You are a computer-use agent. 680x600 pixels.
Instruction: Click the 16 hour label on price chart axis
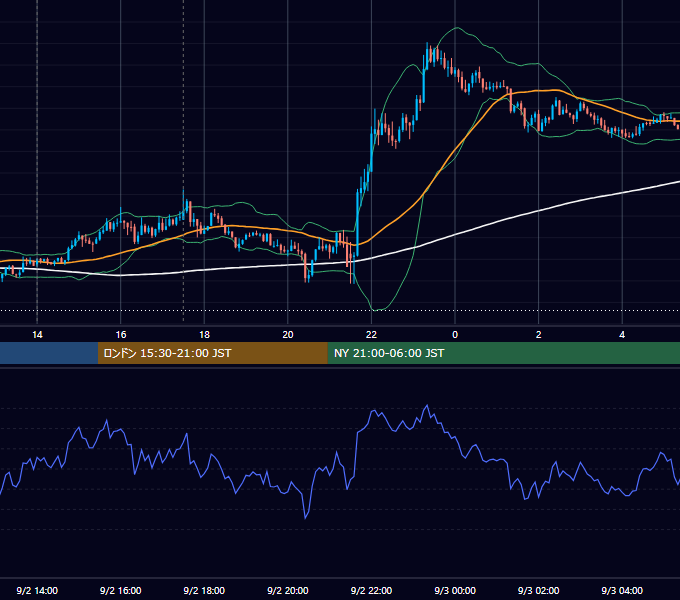121,335
